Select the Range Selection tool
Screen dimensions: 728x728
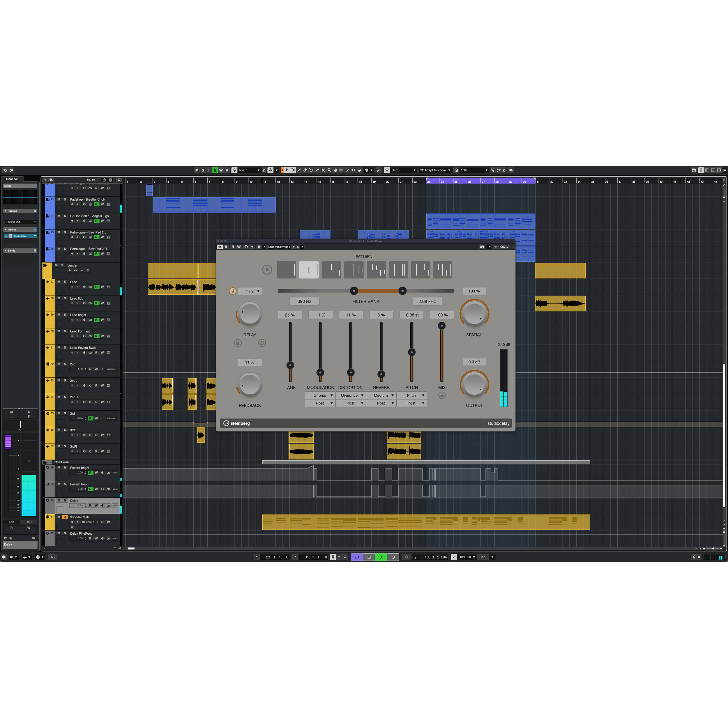[293, 170]
